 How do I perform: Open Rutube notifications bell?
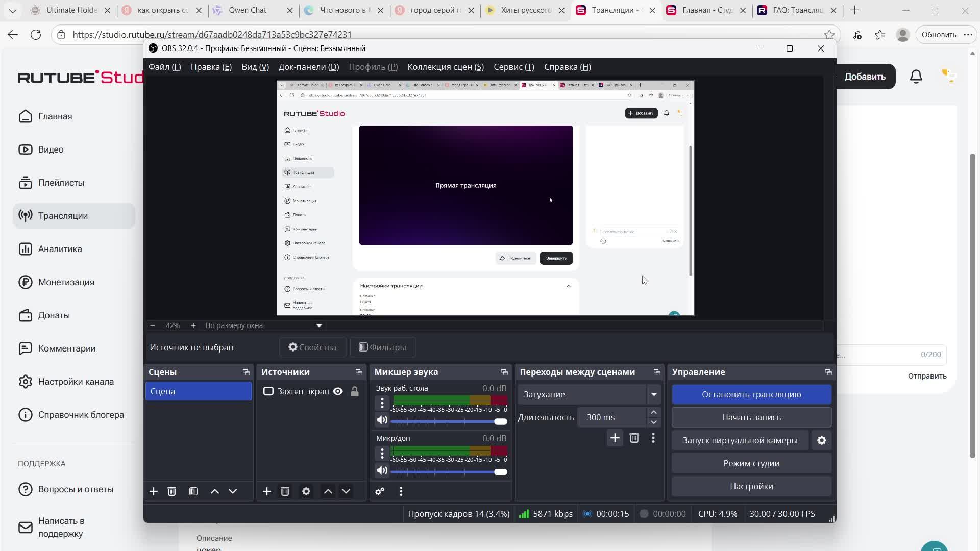pyautogui.click(x=916, y=77)
